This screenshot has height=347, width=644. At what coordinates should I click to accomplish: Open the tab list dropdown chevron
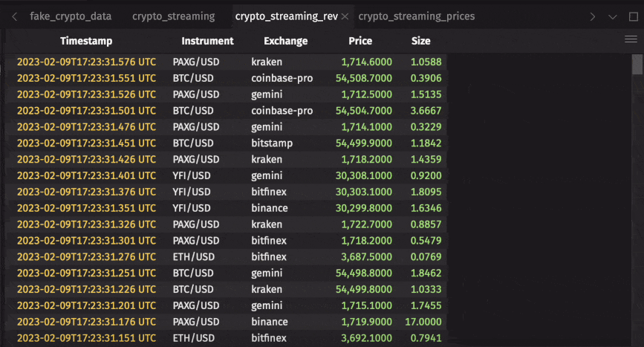(613, 16)
